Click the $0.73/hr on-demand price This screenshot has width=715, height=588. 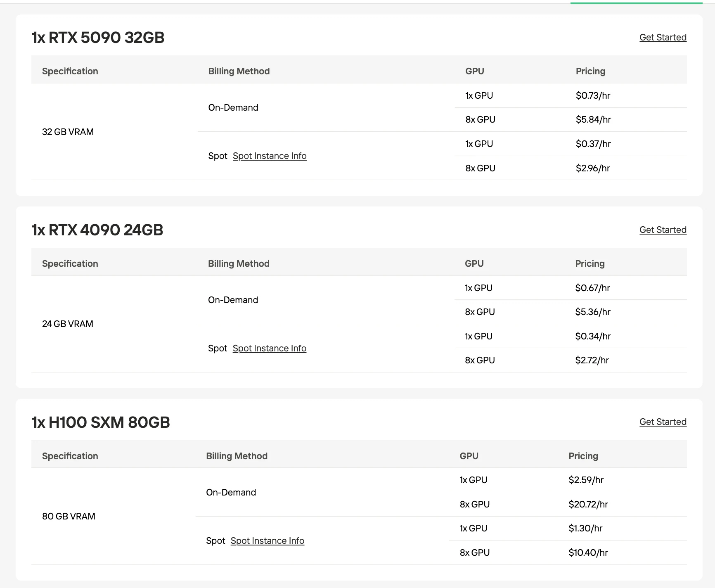(x=593, y=95)
